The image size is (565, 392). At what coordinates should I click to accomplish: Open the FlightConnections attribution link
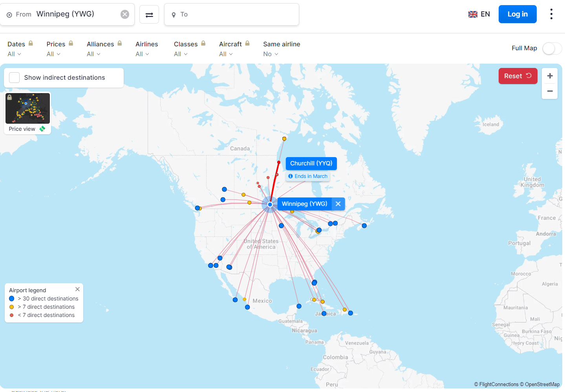tap(499, 385)
